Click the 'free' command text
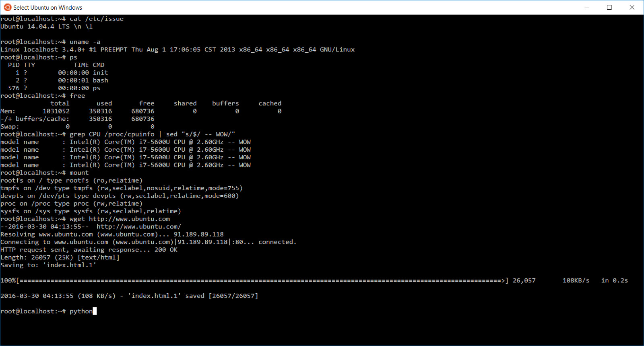644x346 pixels. point(77,96)
